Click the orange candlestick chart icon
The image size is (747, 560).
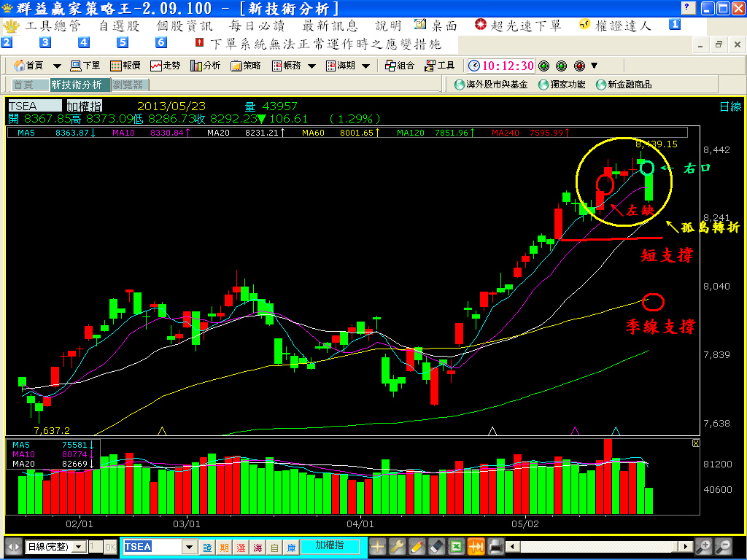[x=476, y=547]
